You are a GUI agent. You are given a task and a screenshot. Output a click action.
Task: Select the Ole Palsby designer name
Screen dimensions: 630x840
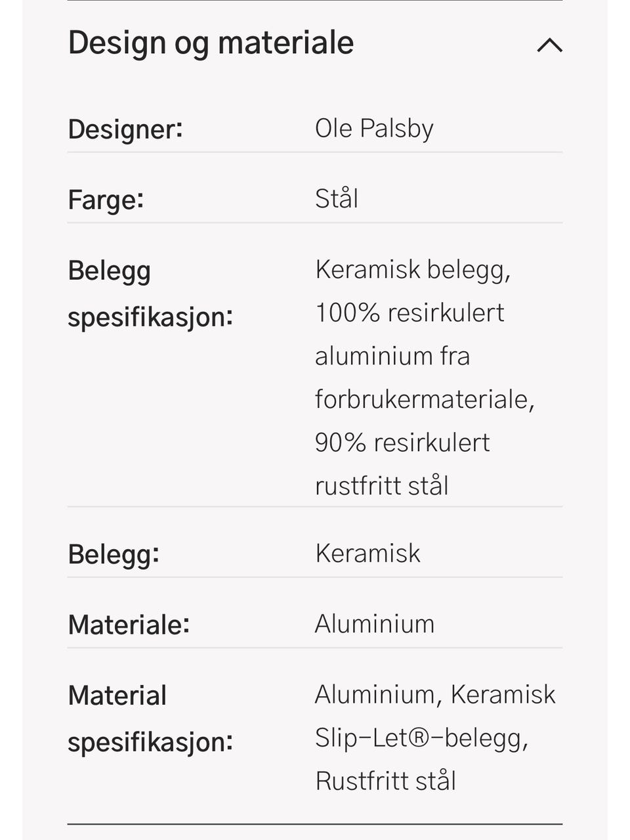coord(374,128)
